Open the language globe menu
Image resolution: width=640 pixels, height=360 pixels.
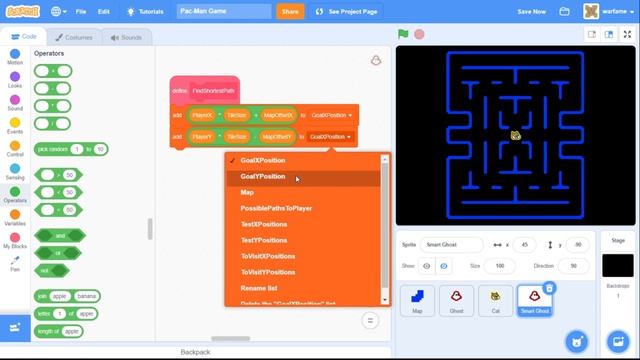tap(58, 11)
